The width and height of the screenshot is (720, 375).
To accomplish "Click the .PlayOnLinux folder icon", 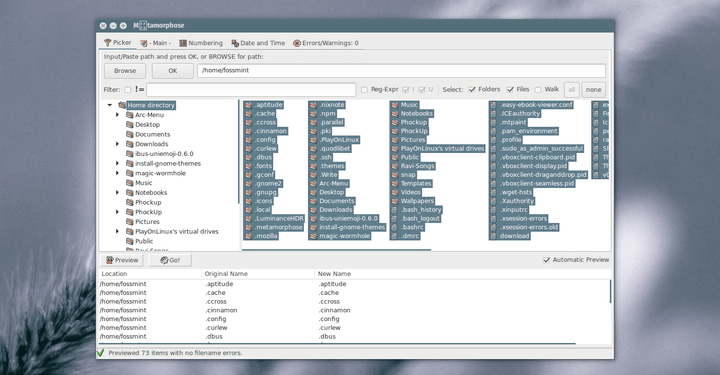I will 314,140.
